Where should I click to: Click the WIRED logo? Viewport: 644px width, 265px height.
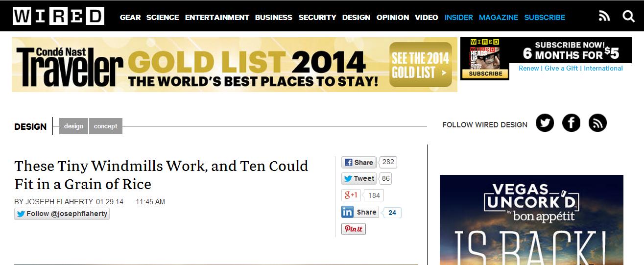[x=58, y=16]
